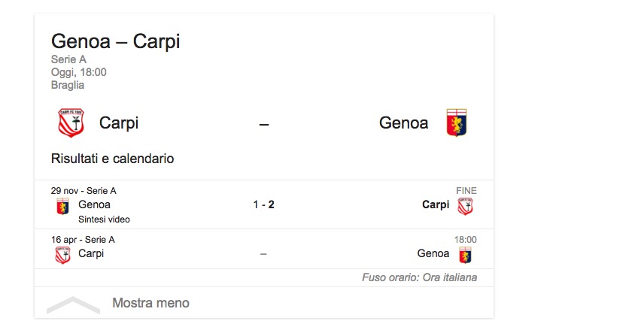Select Carpi name in the 16 apr fixture
The height and width of the screenshot is (330, 644).
91,253
